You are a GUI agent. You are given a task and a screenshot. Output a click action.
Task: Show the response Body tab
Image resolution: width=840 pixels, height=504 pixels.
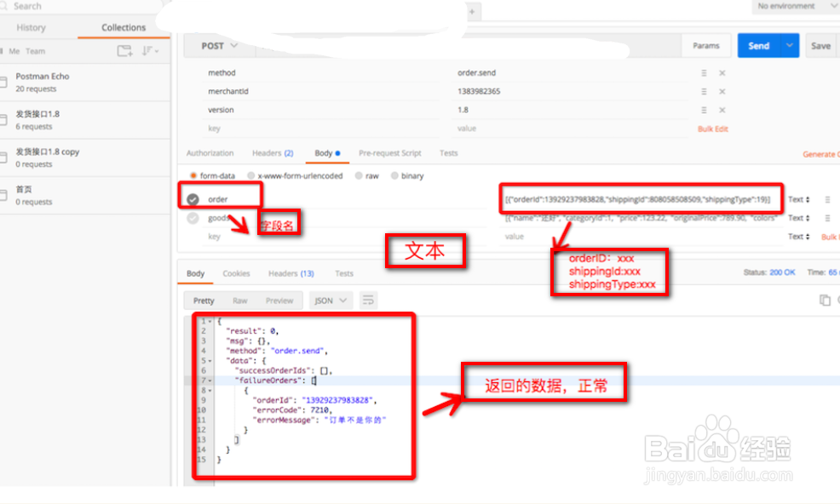point(196,273)
